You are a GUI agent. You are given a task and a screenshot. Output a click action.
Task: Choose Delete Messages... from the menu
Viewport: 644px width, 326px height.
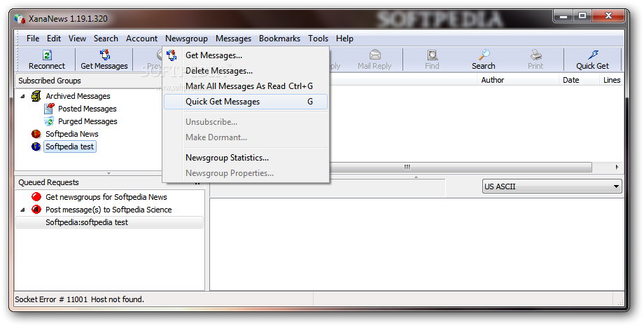[246, 71]
